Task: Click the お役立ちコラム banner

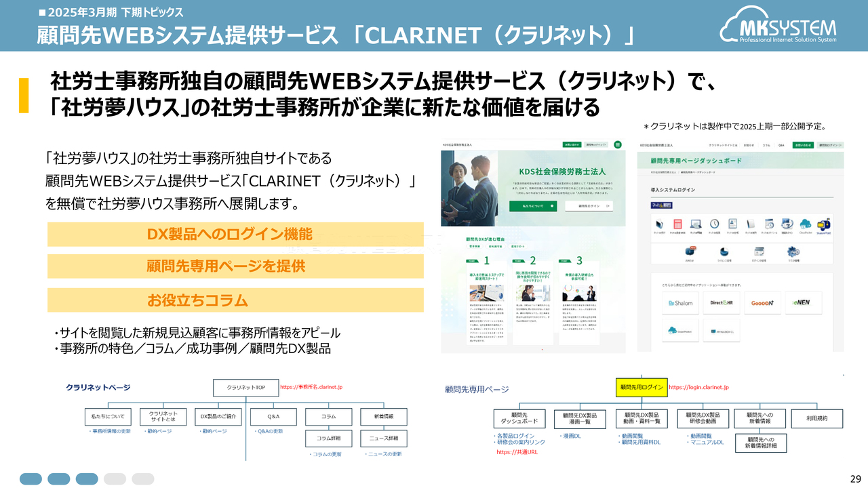Action: point(235,300)
